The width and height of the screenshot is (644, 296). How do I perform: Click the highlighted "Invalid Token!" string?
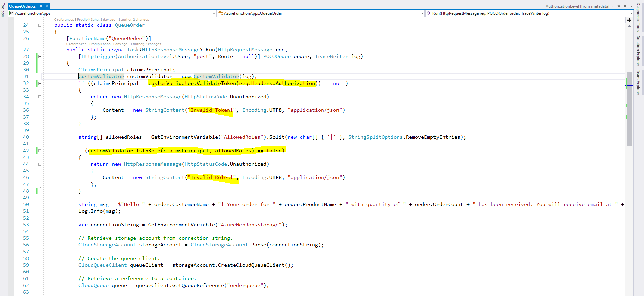(x=212, y=110)
